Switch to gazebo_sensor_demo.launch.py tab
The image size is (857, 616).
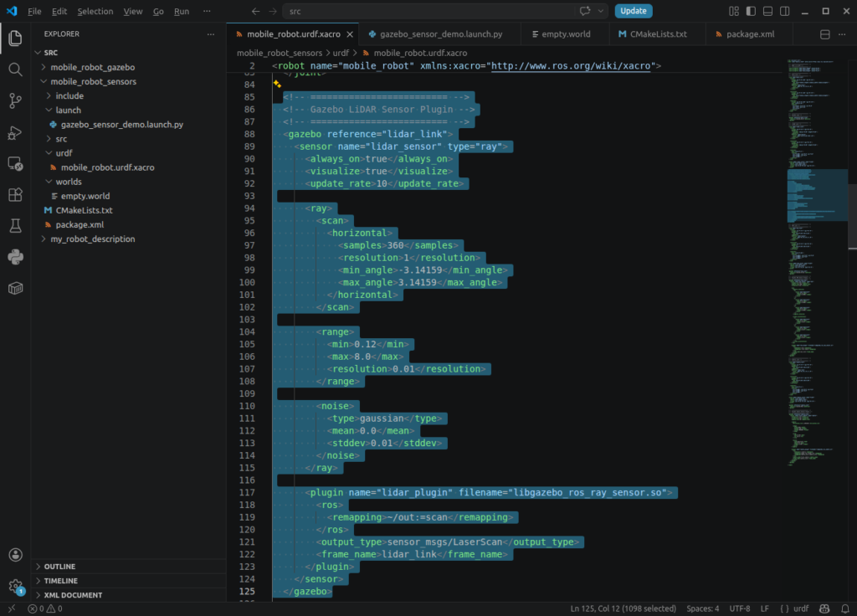[440, 33]
